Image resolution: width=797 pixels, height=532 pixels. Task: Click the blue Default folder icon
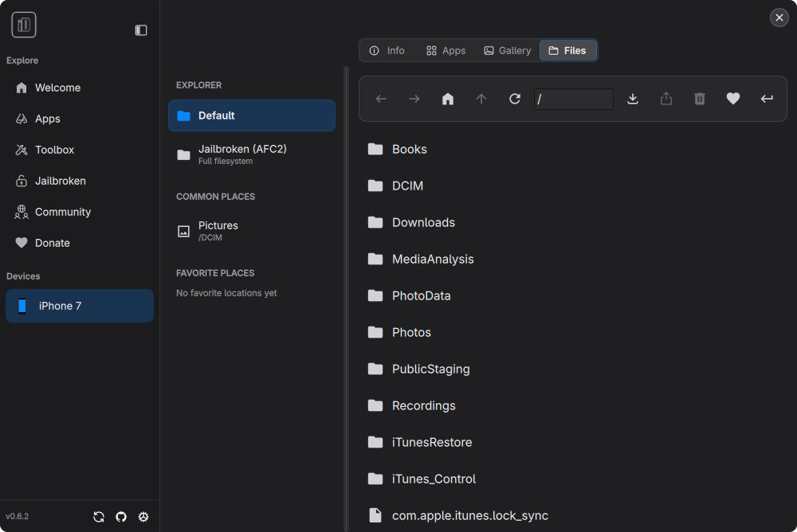click(183, 115)
